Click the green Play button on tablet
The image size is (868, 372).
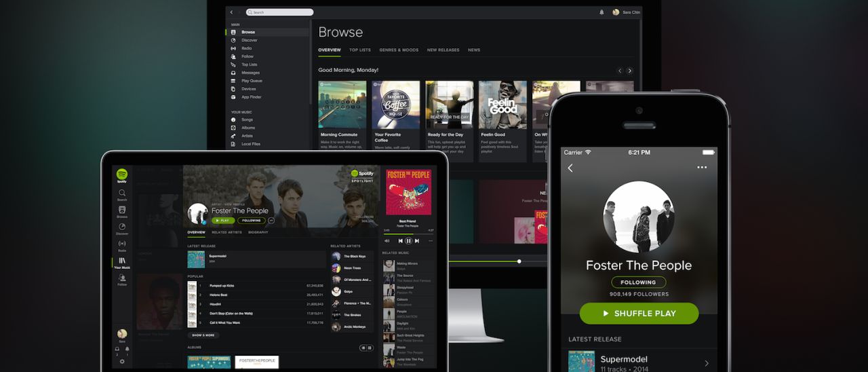222,221
